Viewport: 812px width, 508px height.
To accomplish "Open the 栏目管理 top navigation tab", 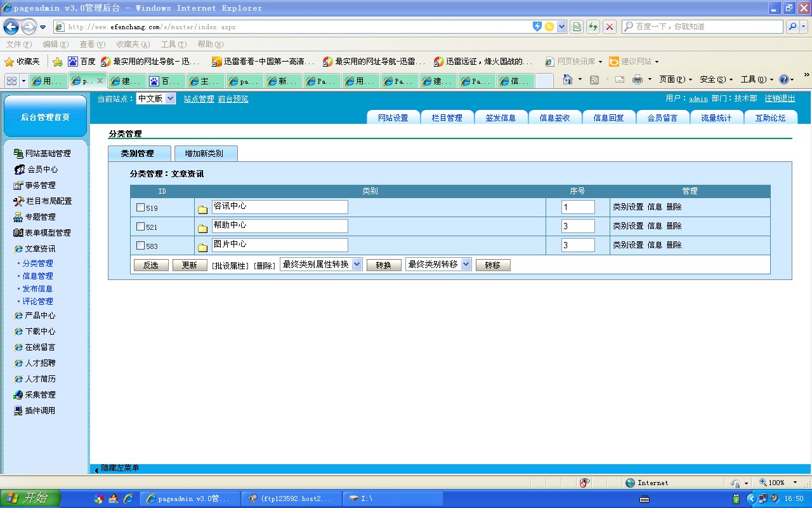I will pyautogui.click(x=447, y=118).
